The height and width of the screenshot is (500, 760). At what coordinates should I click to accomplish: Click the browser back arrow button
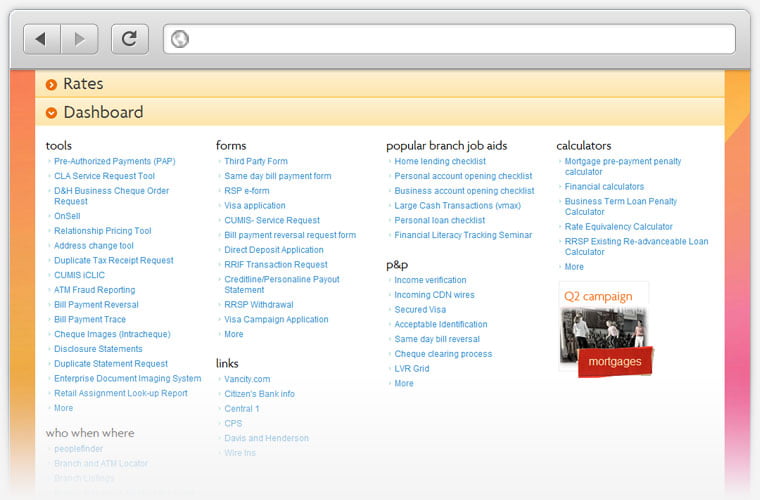[42, 39]
